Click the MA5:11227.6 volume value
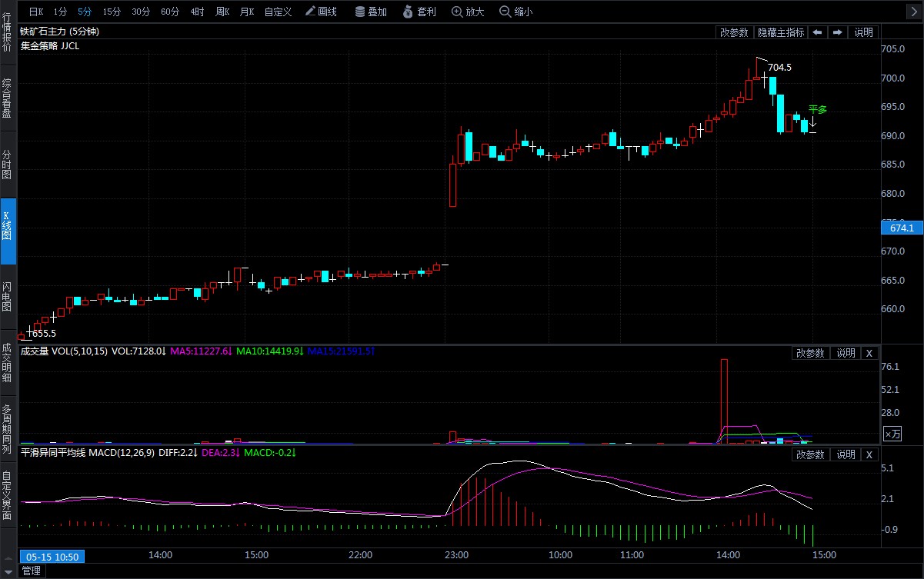 tap(201, 351)
